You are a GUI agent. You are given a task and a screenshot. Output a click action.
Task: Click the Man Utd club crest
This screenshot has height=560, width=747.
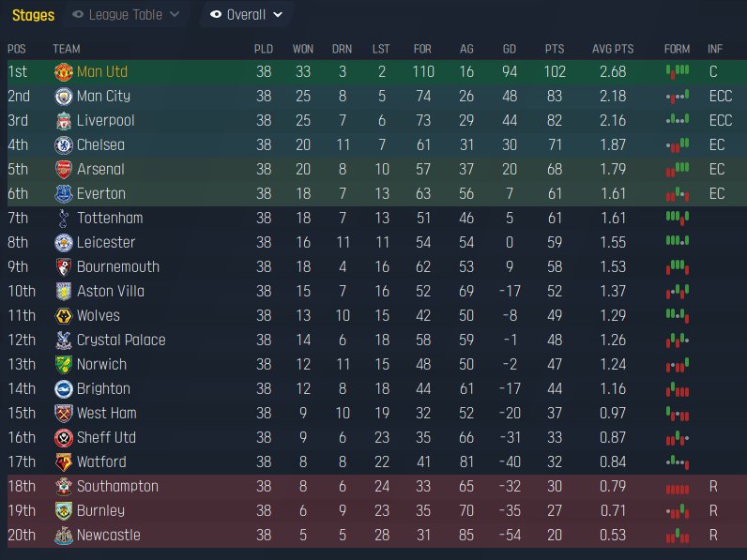pyautogui.click(x=63, y=72)
